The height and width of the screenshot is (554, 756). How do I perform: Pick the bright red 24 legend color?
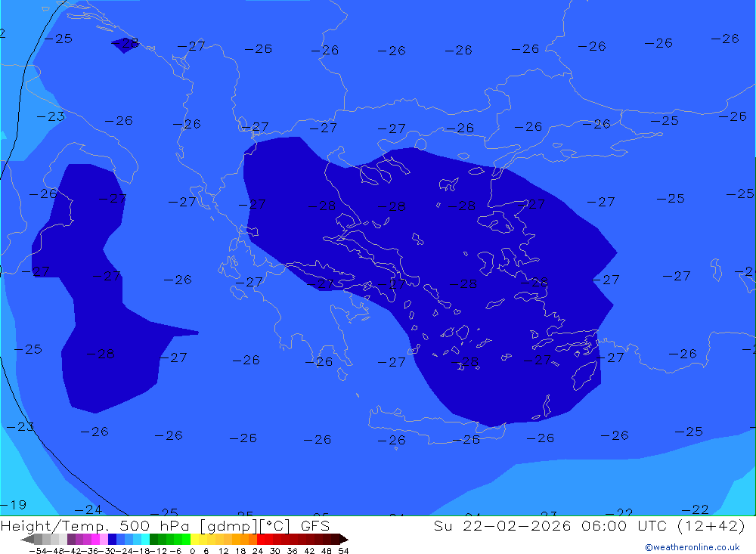click(261, 539)
